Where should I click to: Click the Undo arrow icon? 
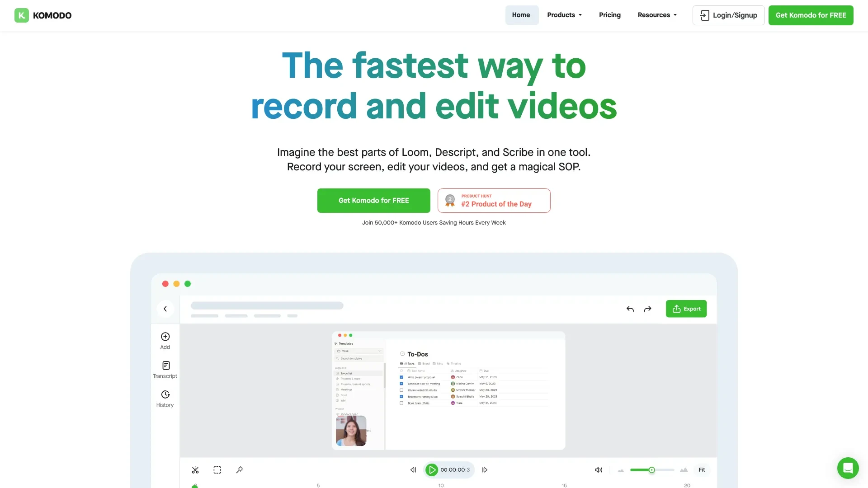click(630, 309)
